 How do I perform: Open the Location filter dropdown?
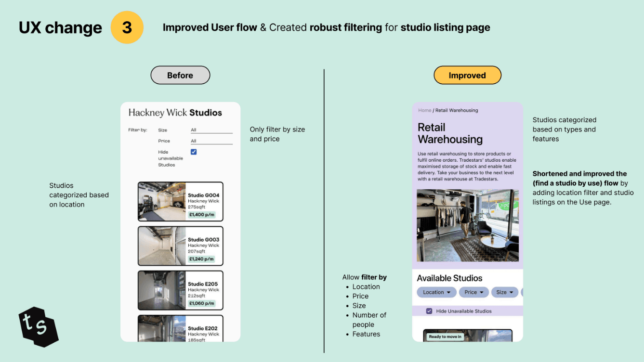pyautogui.click(x=437, y=292)
